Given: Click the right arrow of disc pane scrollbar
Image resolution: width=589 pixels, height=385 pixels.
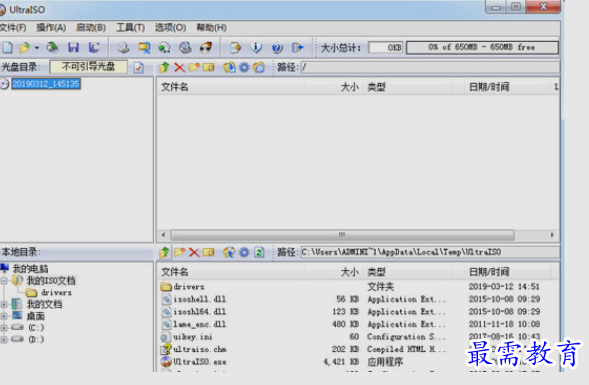Looking at the screenshot, I should (x=552, y=235).
